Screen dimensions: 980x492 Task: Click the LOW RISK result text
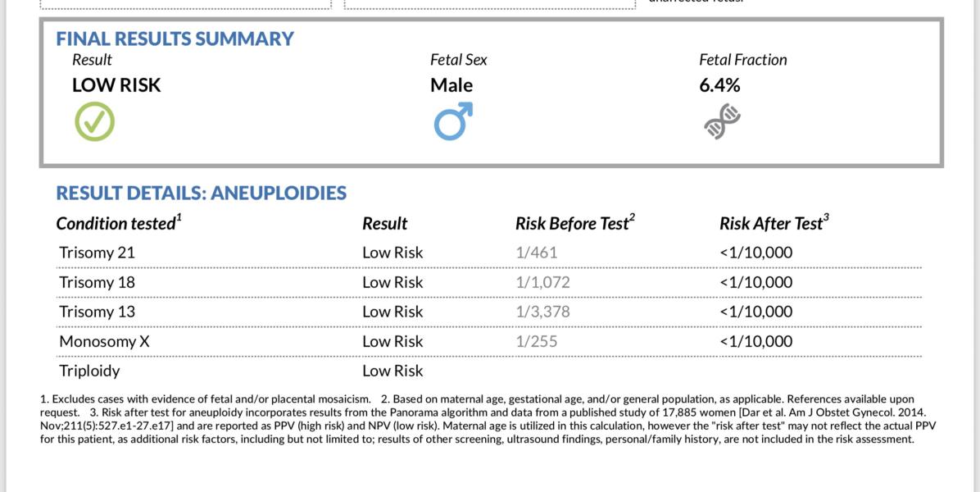116,85
